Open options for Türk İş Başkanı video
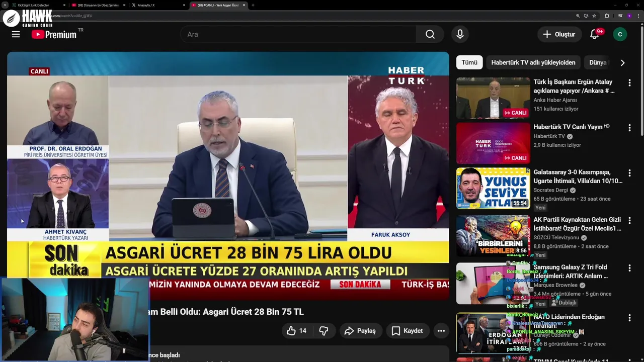Viewport: 644px width, 362px height. pyautogui.click(x=629, y=82)
